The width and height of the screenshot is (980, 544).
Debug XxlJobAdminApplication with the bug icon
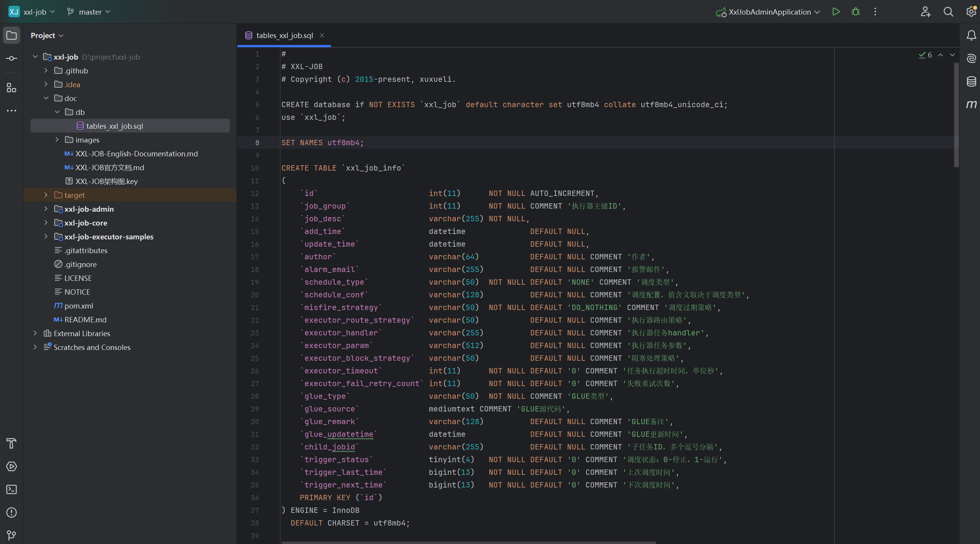tap(856, 12)
